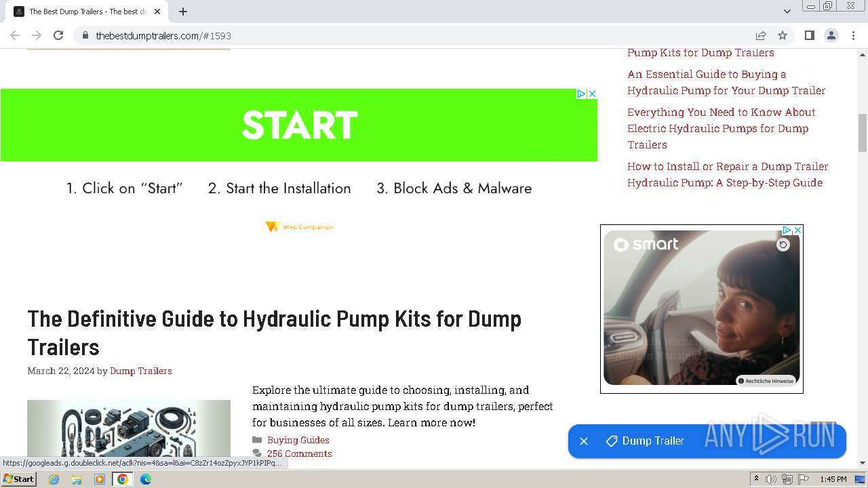Open AdChoices icon on smart ad
868x488 pixels.
click(787, 230)
